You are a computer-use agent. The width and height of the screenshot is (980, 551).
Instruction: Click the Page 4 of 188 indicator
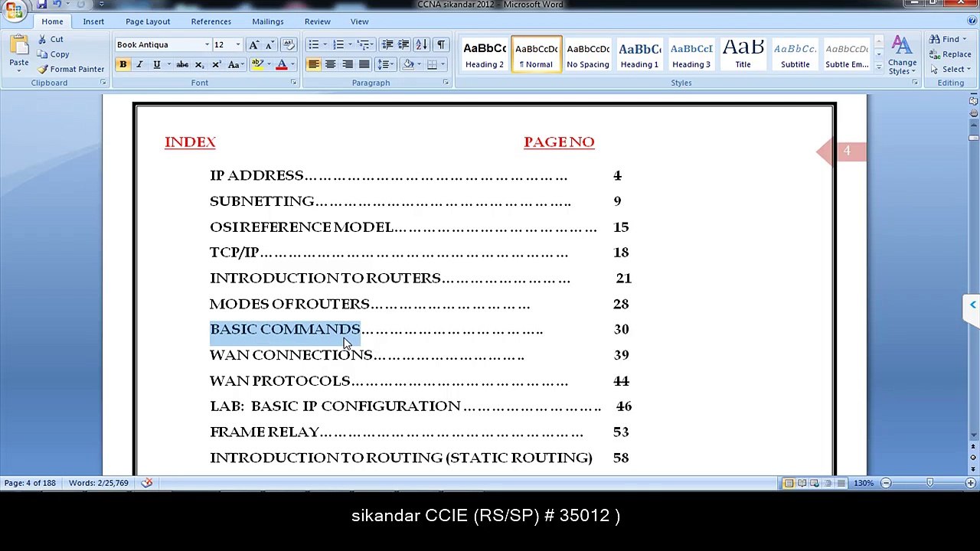(x=30, y=483)
